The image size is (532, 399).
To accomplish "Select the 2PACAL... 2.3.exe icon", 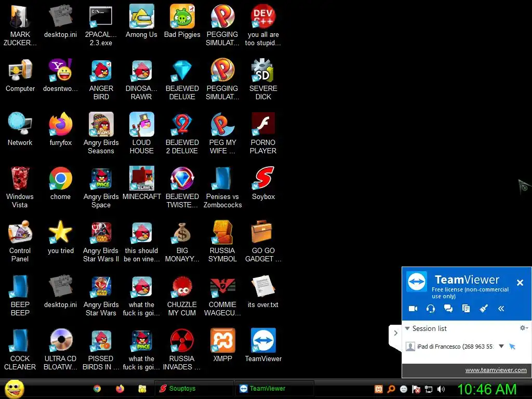I will 101,25.
